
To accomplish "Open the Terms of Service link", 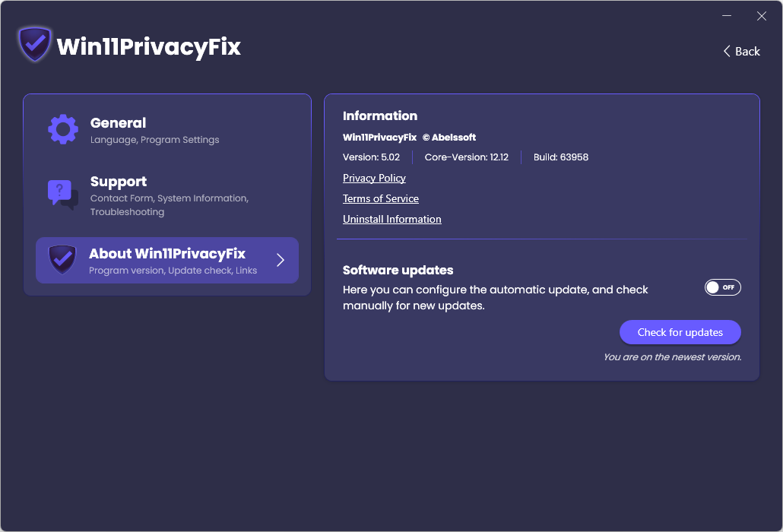I will pos(381,198).
